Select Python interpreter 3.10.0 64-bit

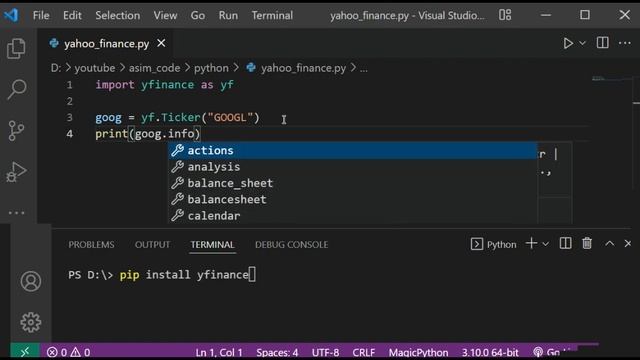490,352
